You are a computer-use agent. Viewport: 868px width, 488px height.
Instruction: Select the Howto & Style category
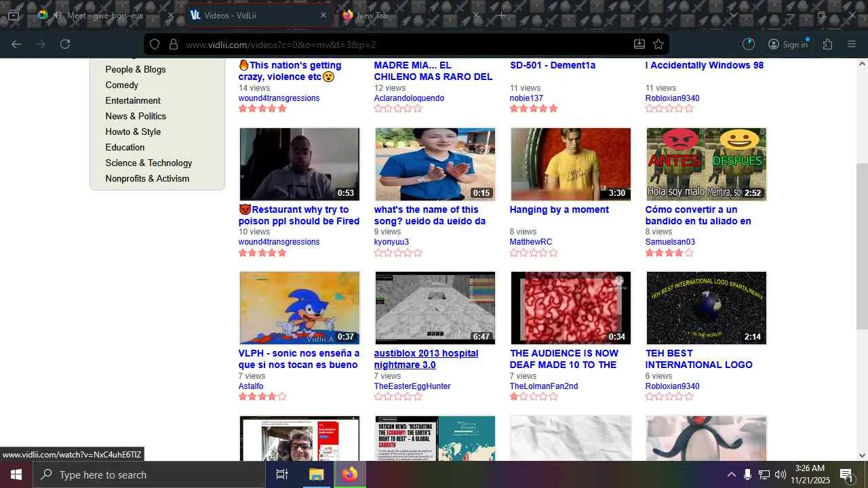(x=133, y=131)
